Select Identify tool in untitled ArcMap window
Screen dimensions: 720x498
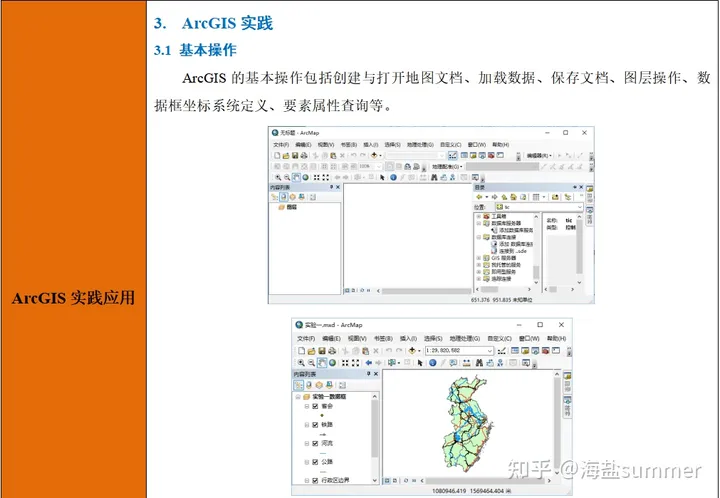[393, 177]
